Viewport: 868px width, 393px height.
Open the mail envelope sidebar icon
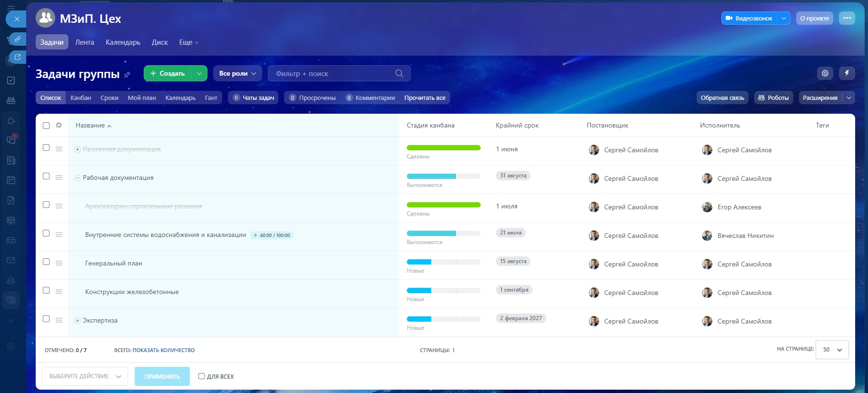tap(11, 260)
